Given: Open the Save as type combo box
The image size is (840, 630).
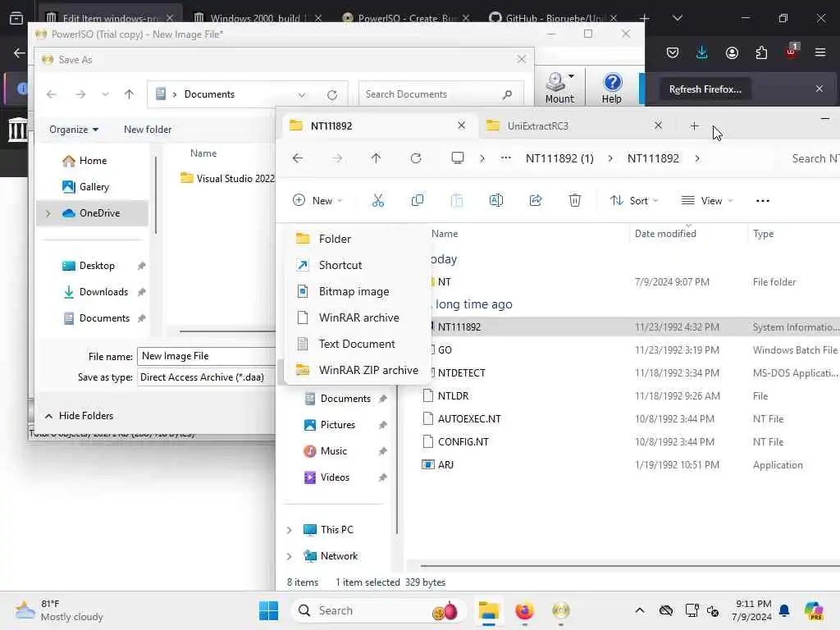Looking at the screenshot, I should click(207, 377).
